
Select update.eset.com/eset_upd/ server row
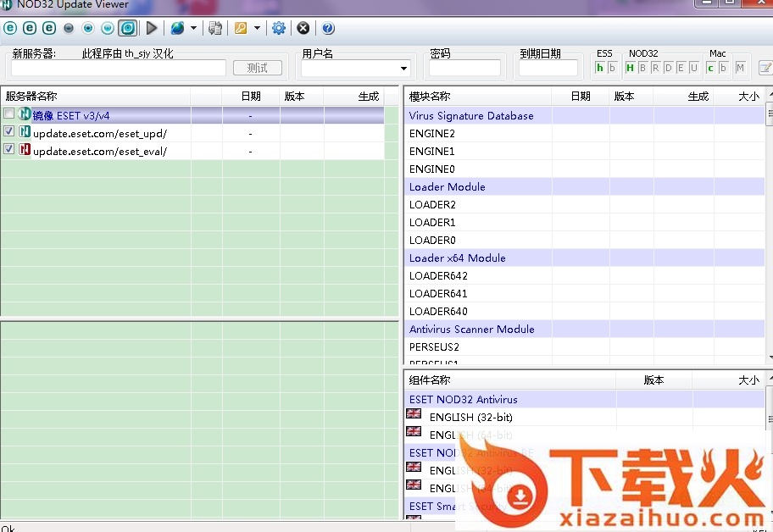point(192,133)
